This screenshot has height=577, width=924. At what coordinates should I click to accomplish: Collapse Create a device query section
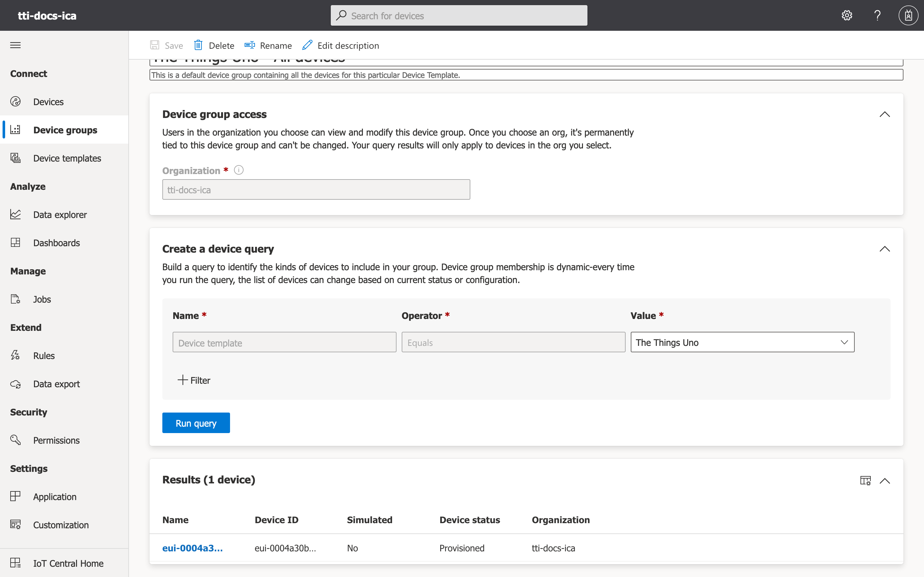[x=885, y=249]
